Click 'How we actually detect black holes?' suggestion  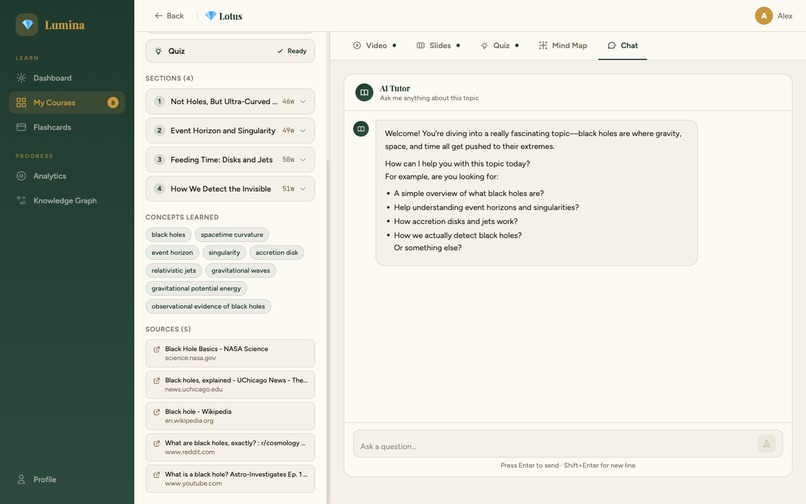pos(457,235)
